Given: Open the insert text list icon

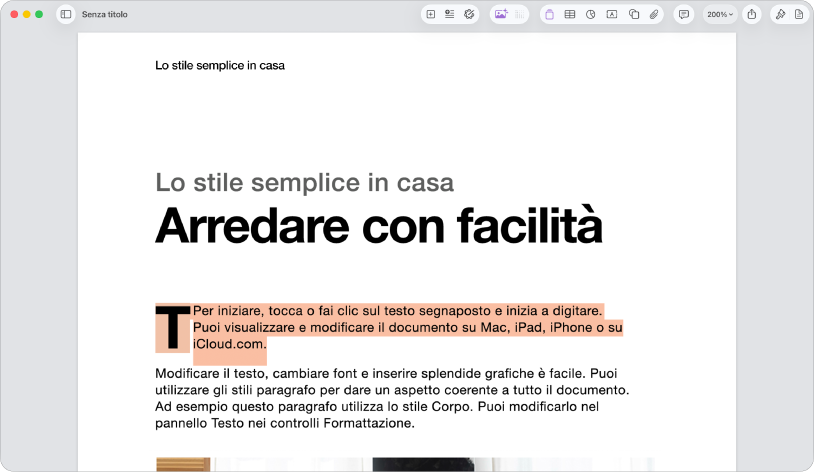Looking at the screenshot, I should 450,15.
